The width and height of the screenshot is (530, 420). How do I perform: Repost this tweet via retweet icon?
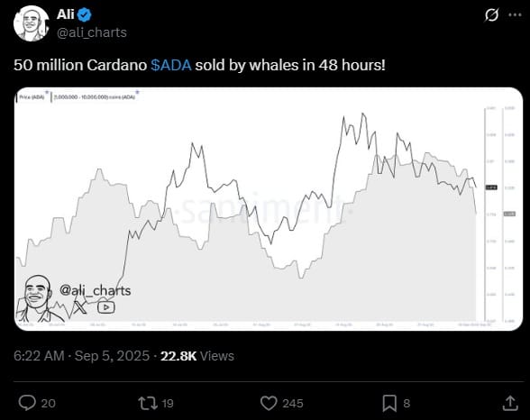(x=148, y=403)
